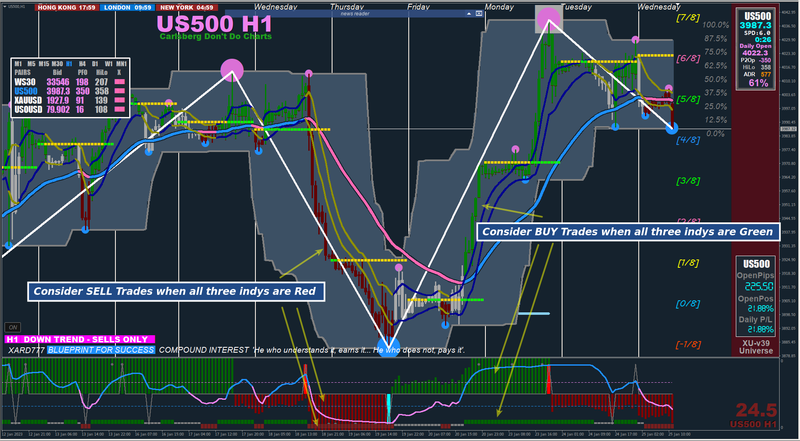This screenshot has height=441, width=800.
Task: Click the PAIRS column header
Action: coord(22,72)
